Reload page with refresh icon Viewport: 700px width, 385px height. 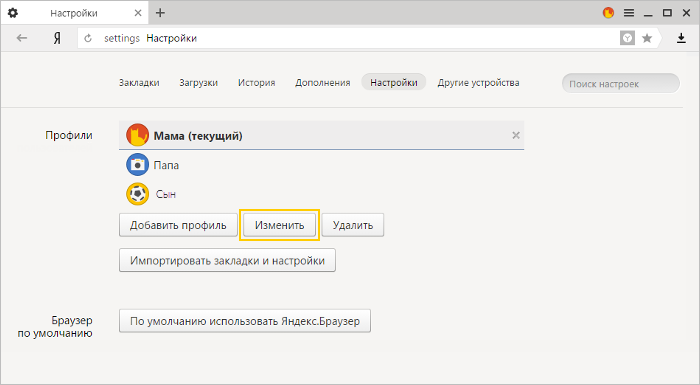click(x=88, y=38)
